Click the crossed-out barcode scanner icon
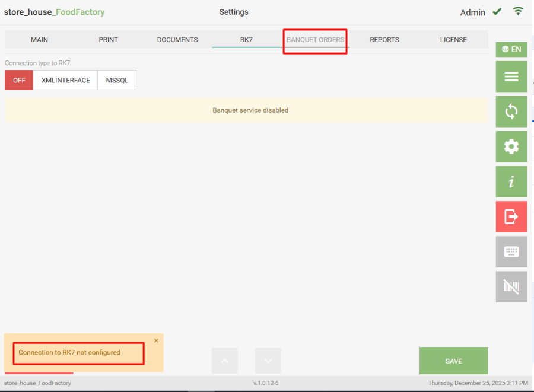Viewport: 534px width, 392px height. 511,287
